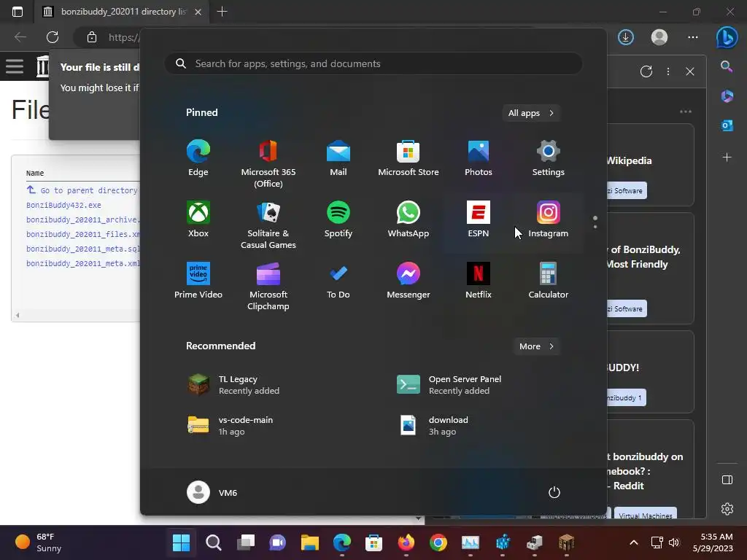
Task: Open Edge Settings and more menu
Action: [693, 37]
